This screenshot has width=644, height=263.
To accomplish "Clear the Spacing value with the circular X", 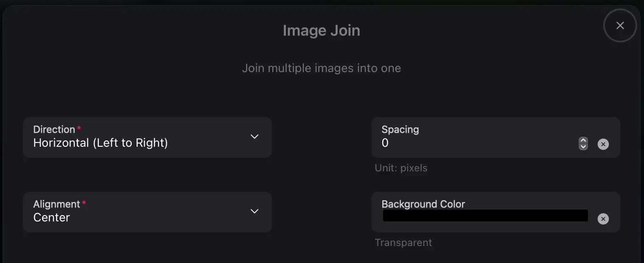I will pyautogui.click(x=603, y=144).
